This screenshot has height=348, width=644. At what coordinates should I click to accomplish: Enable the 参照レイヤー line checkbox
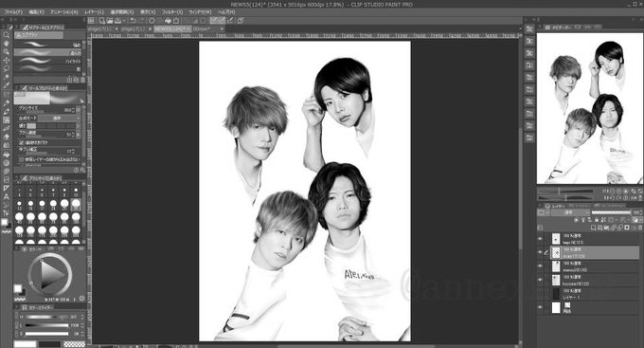[22, 159]
